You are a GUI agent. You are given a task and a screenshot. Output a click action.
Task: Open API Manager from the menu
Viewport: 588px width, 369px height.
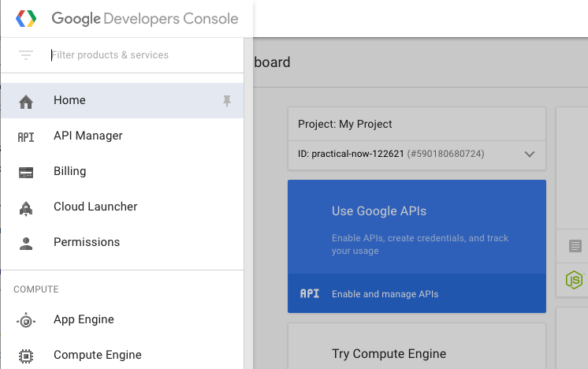tap(122, 136)
